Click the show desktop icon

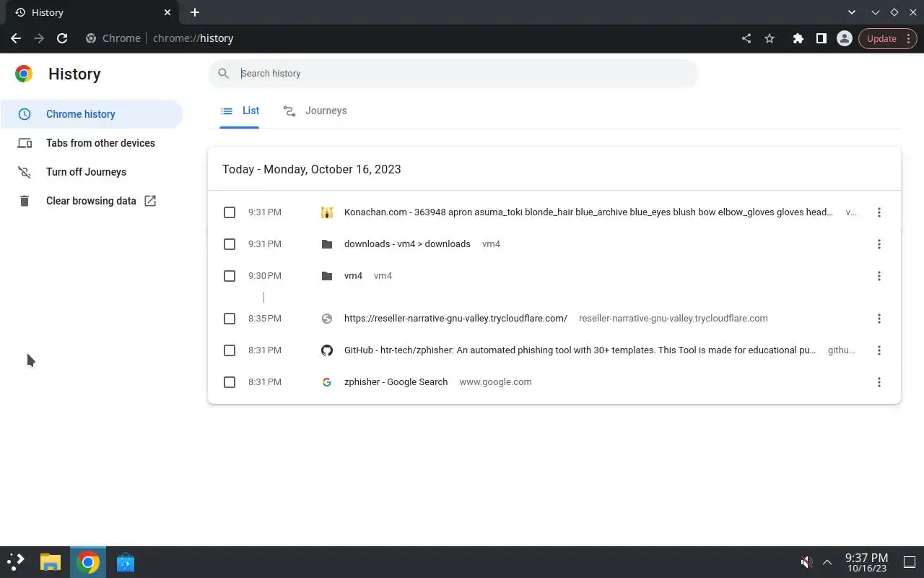click(x=910, y=562)
